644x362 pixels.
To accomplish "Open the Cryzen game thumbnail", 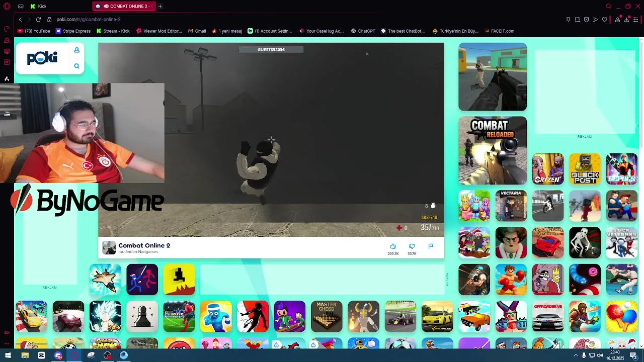I will (x=548, y=169).
